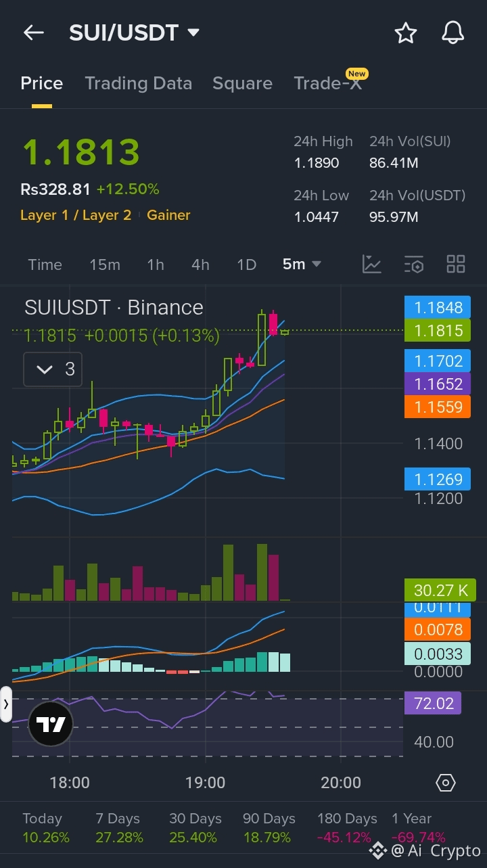The width and height of the screenshot is (487, 868).
Task: Click the 24h Vol(USDT) value 95.97M
Action: tap(394, 217)
